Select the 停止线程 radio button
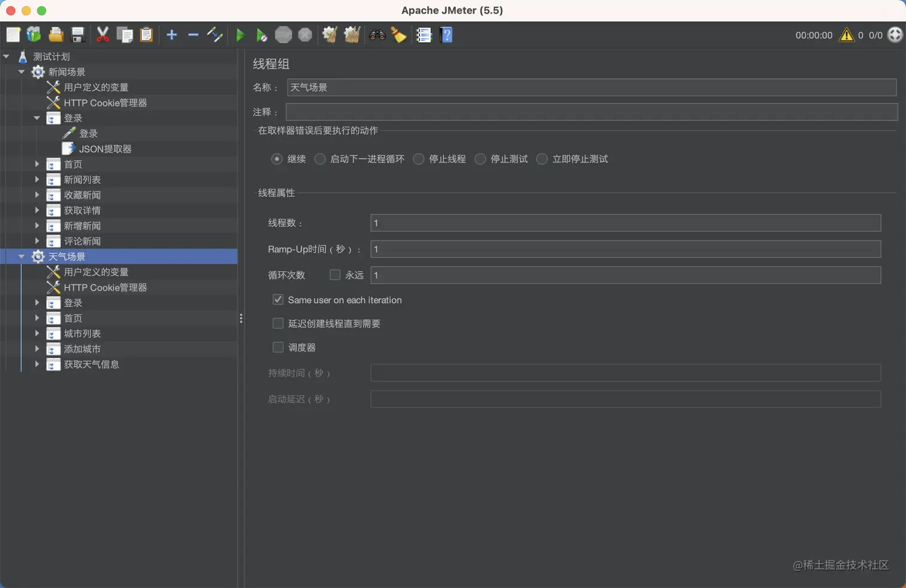 pyautogui.click(x=419, y=159)
